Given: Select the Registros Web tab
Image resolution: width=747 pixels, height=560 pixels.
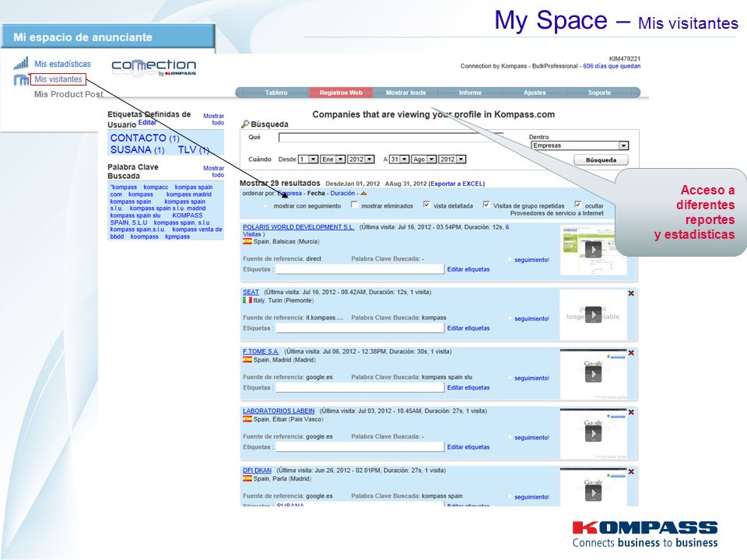Looking at the screenshot, I should (341, 93).
